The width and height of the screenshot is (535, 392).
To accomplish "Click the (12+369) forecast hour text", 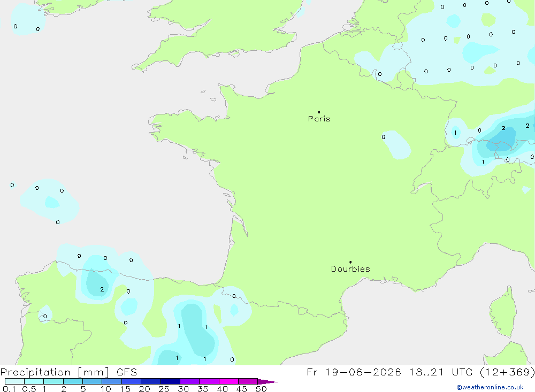I will 507,372.
